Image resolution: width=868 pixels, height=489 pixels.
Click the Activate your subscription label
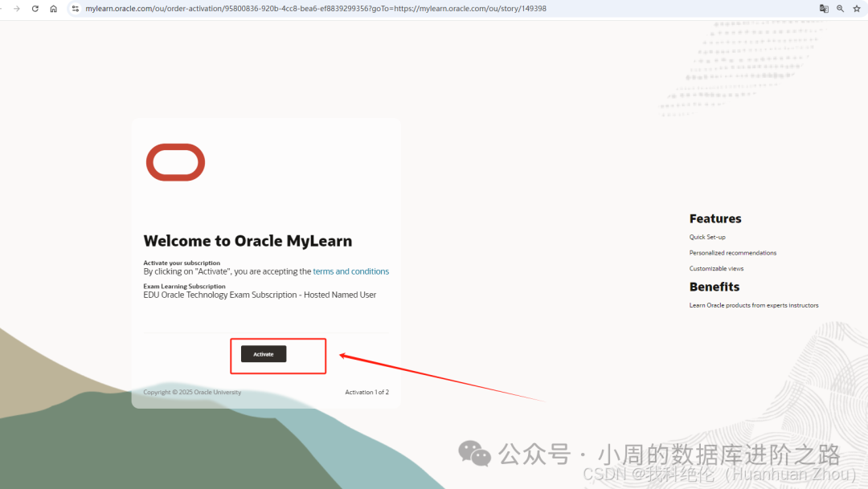coord(182,263)
